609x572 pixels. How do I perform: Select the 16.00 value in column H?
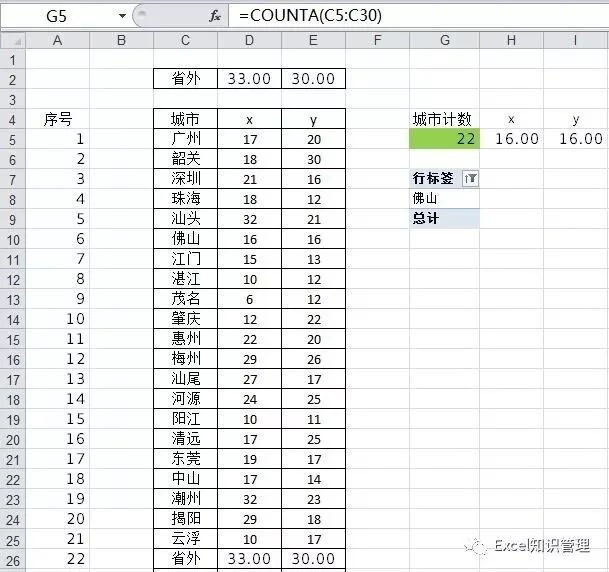512,139
